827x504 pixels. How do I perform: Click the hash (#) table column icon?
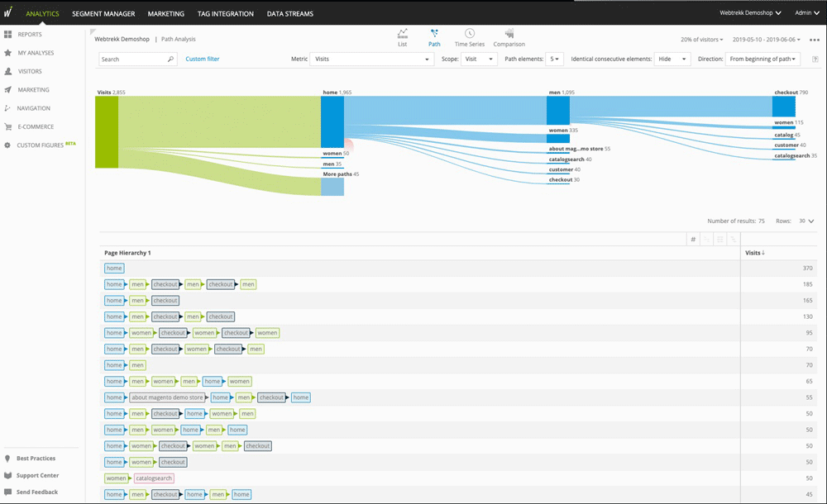tap(693, 239)
